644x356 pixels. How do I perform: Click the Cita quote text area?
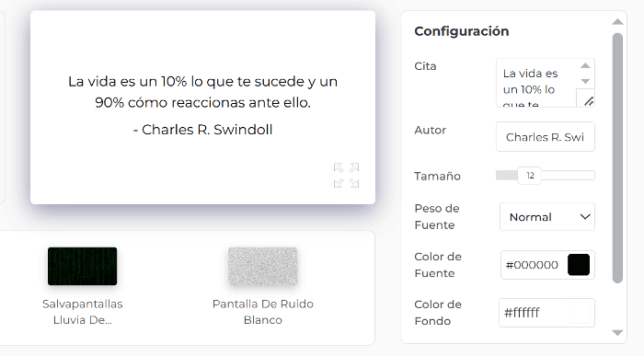pos(536,83)
